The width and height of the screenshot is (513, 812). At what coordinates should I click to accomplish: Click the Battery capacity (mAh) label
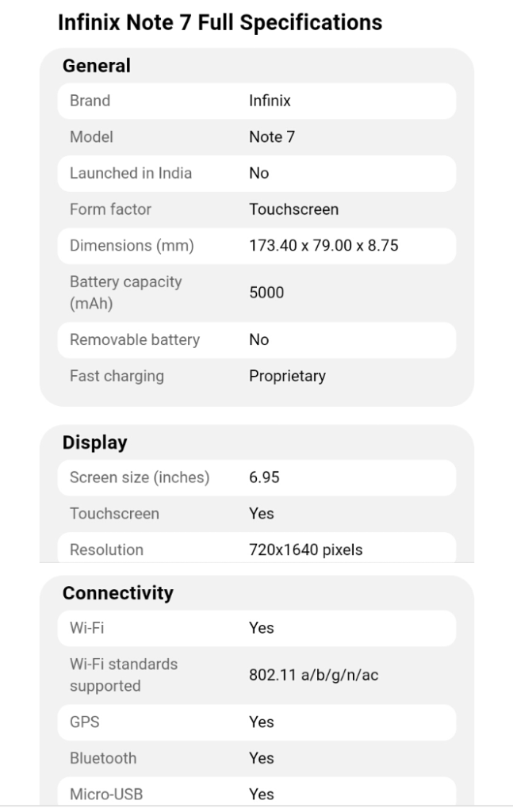(125, 293)
